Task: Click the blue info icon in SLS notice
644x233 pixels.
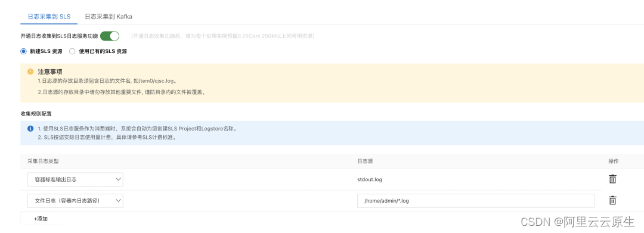Action: pyautogui.click(x=30, y=128)
